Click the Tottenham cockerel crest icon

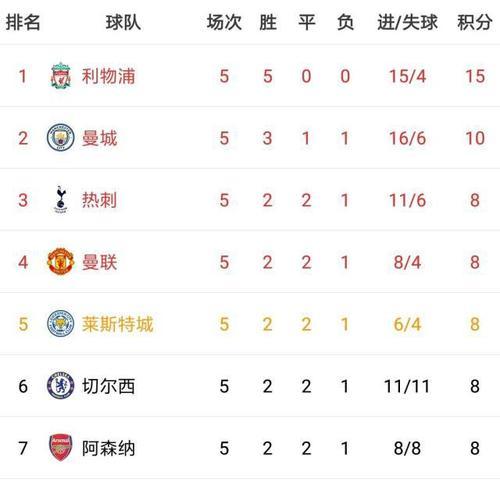point(61,199)
